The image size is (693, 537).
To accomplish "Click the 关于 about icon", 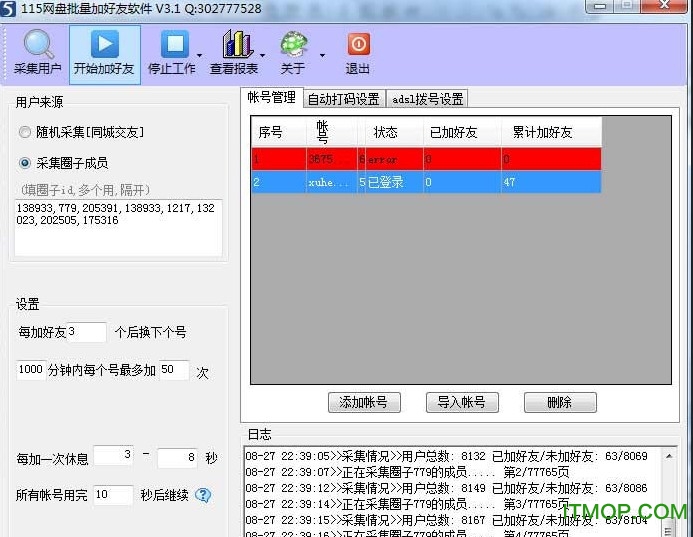I will tap(293, 45).
